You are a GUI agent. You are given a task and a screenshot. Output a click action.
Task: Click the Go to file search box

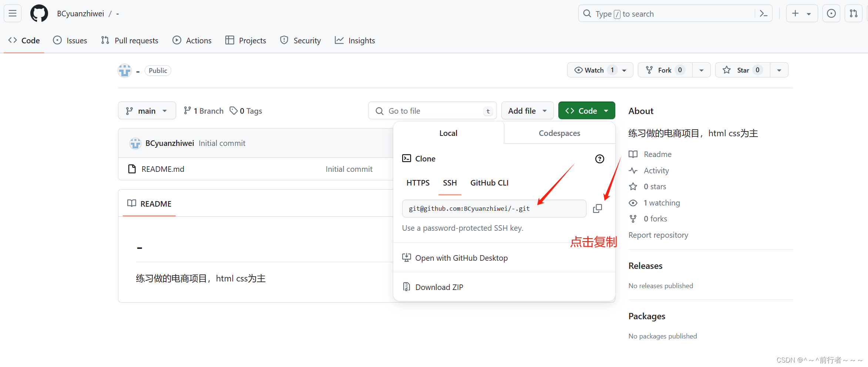point(433,111)
